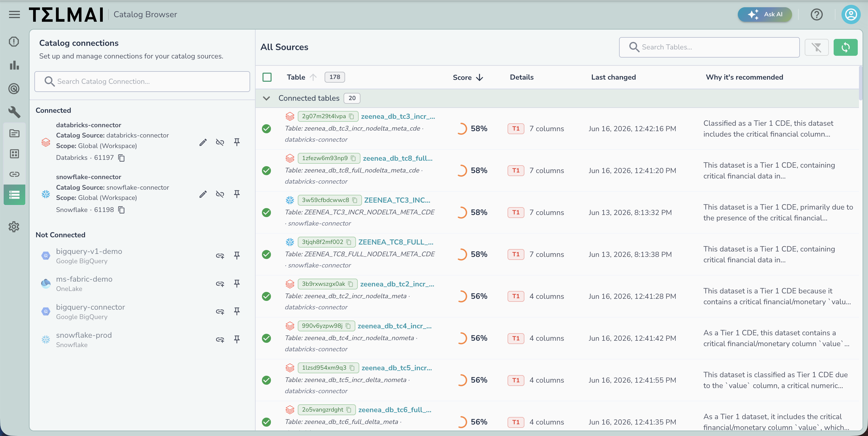The width and height of the screenshot is (868, 436).
Task: Open the user profile avatar
Action: pyautogui.click(x=851, y=14)
